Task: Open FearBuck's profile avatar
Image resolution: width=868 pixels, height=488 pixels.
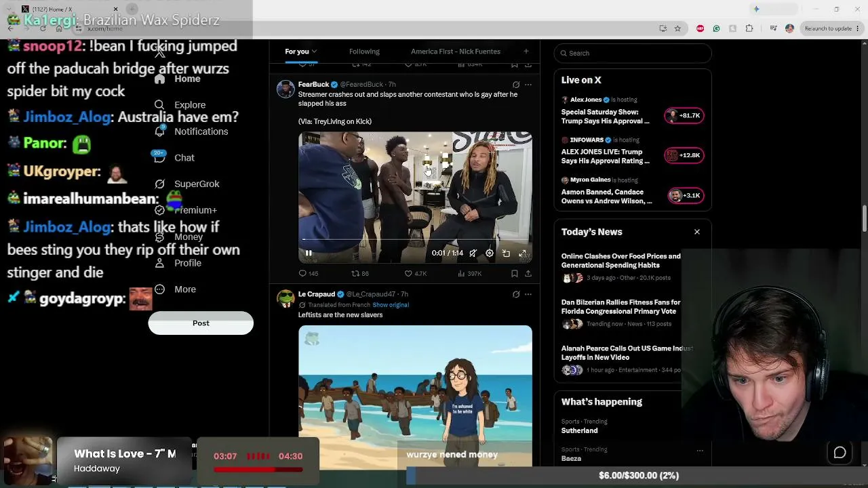Action: (285, 89)
